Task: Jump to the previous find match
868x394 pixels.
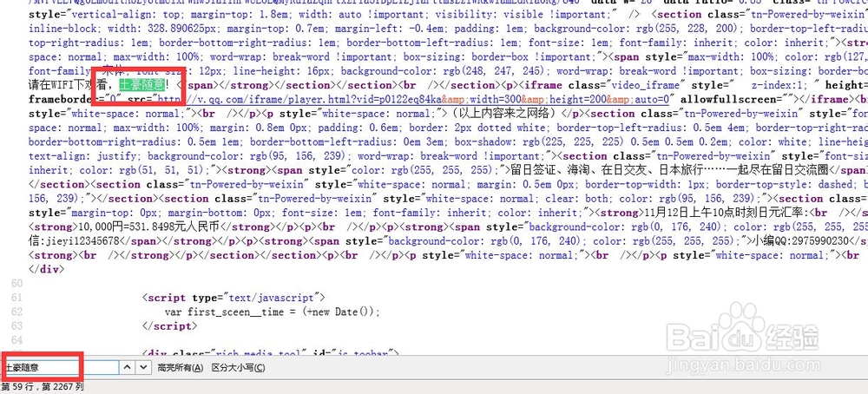Action: coord(127,367)
